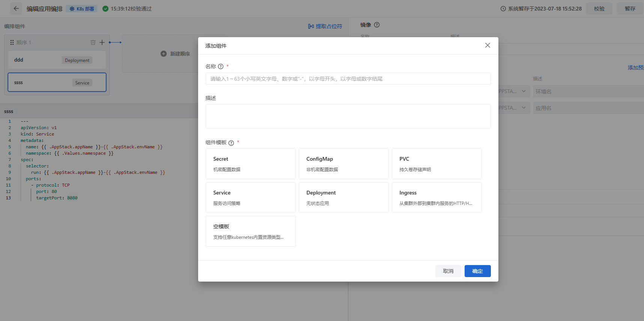
Task: Click the 提取占位符 link
Action: click(x=325, y=26)
